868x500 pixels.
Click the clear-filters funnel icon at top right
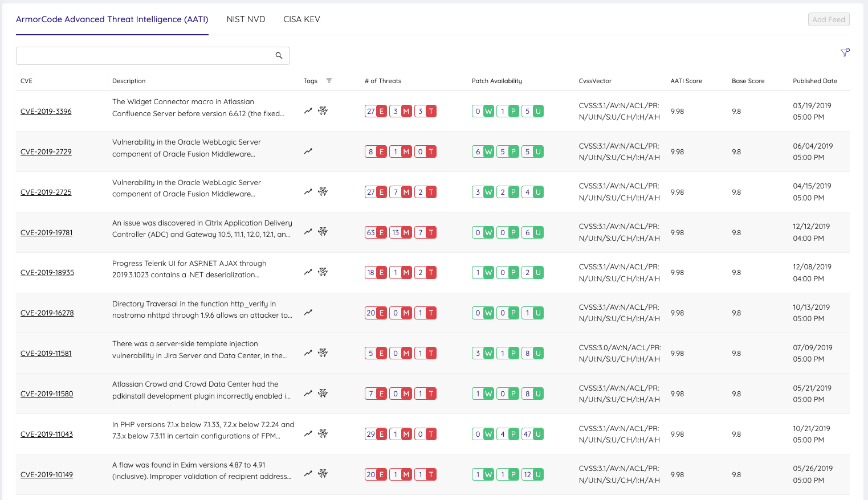845,52
